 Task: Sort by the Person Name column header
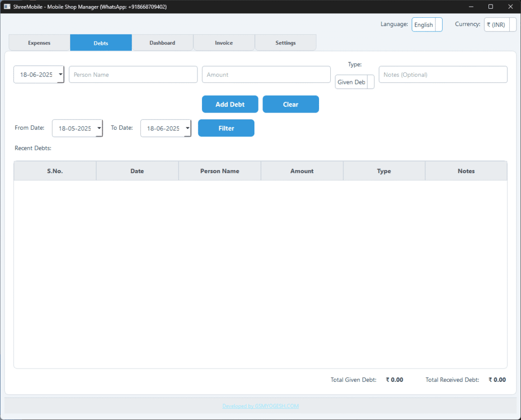point(220,171)
